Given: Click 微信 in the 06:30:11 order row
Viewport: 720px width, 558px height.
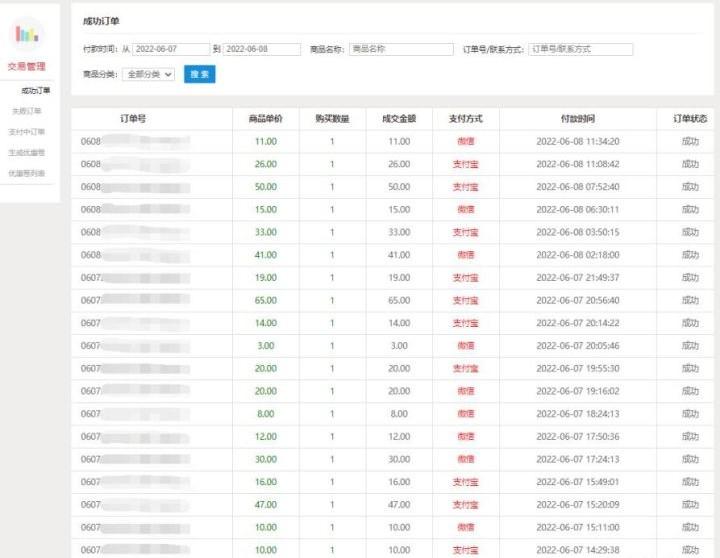Looking at the screenshot, I should tap(466, 209).
